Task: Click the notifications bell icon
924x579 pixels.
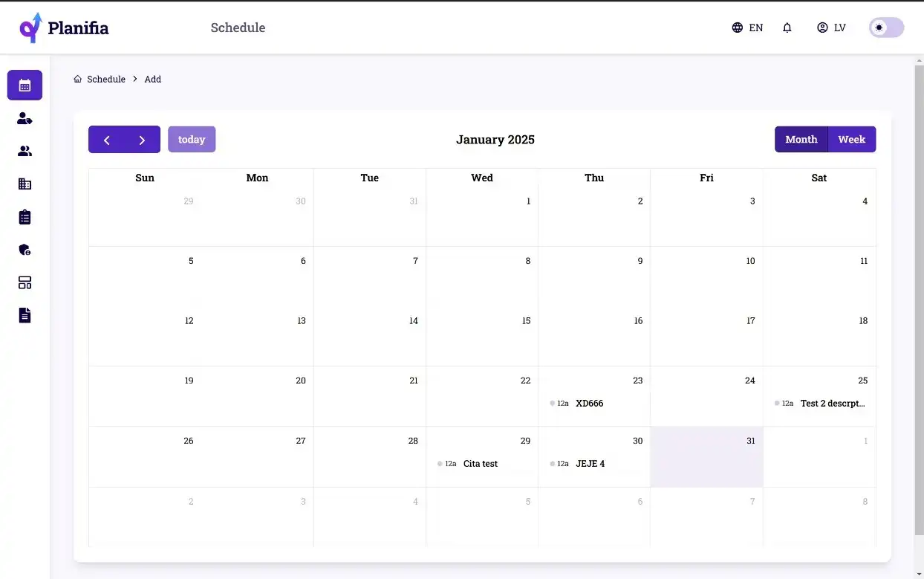Action: (787, 28)
